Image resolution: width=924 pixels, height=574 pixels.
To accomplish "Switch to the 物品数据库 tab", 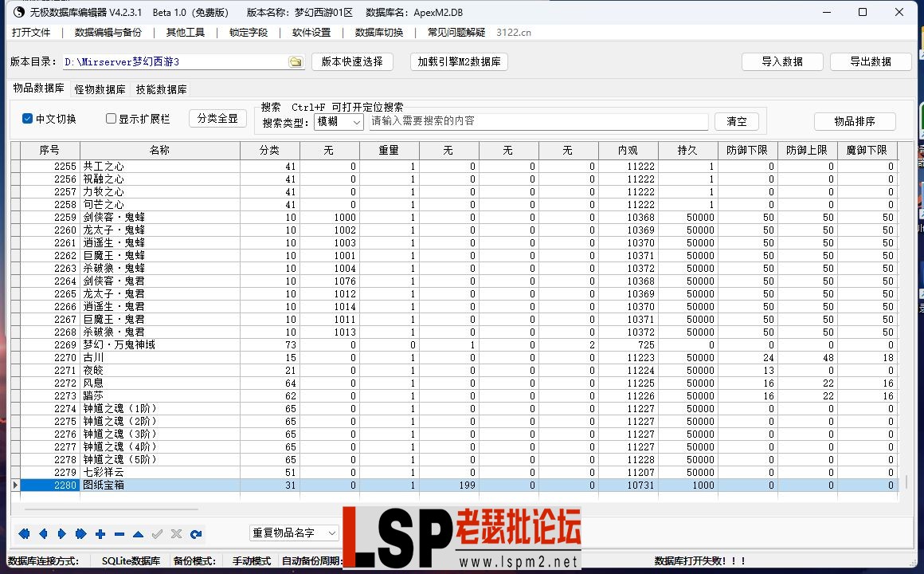I will [x=38, y=88].
